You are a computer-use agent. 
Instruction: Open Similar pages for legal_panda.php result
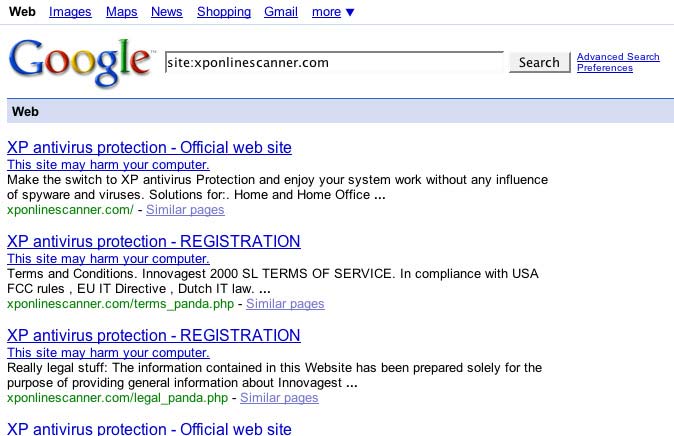coord(279,398)
